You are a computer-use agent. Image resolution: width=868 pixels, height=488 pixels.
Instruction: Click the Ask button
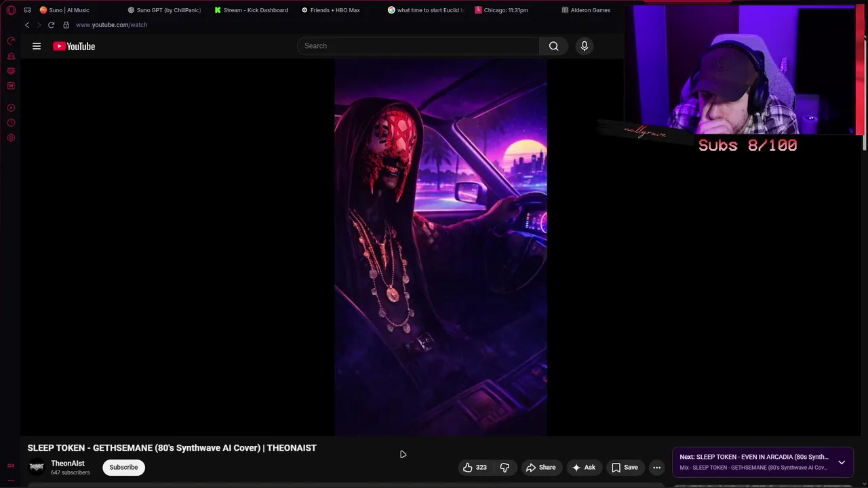[x=583, y=467]
